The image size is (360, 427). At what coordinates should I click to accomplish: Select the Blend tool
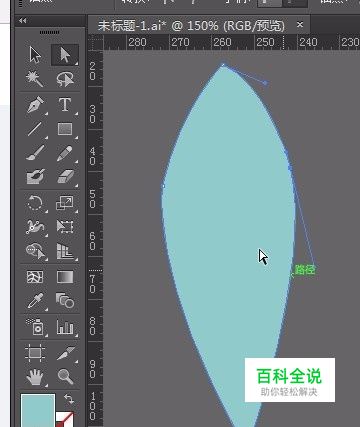(x=65, y=301)
